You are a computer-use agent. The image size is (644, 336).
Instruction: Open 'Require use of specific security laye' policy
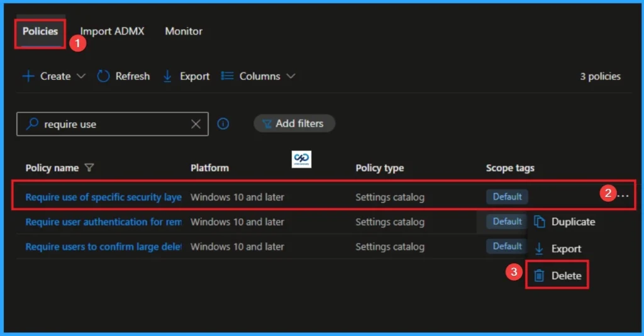click(104, 197)
